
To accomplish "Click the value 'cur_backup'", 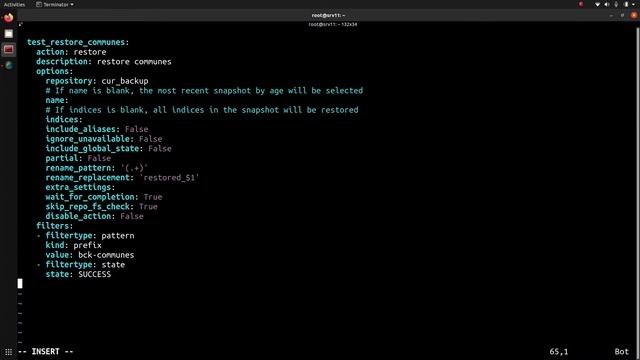I will point(125,81).
